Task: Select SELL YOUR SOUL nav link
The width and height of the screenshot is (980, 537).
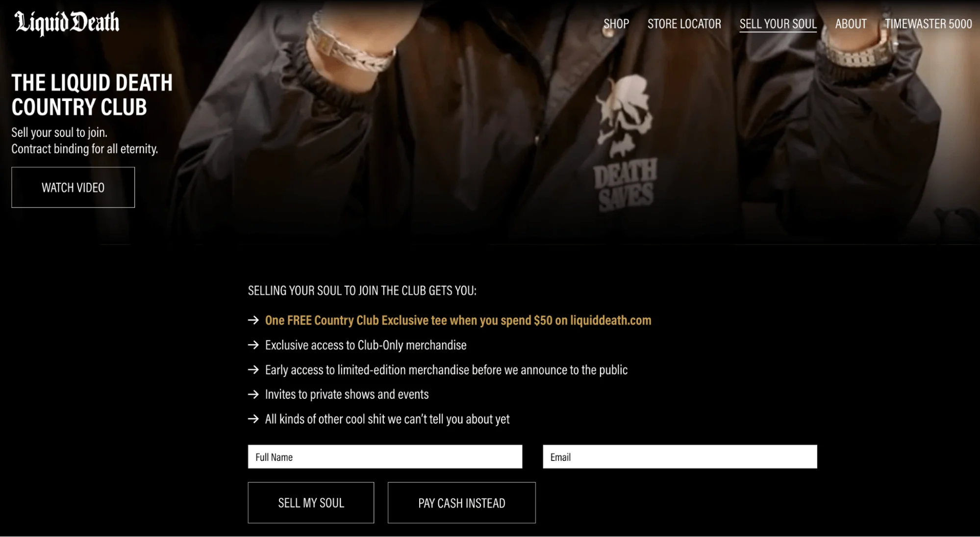Action: [778, 24]
